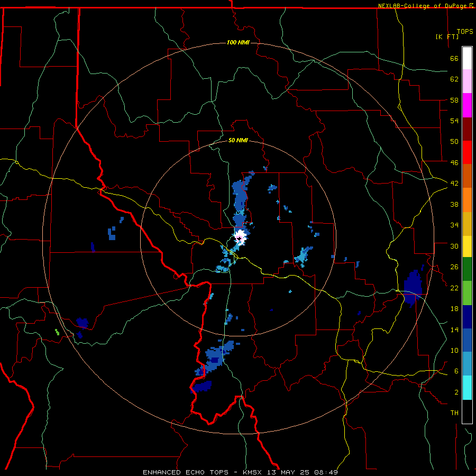Click the 38 legend value
Screen dimensions: 476x476
tap(454, 204)
